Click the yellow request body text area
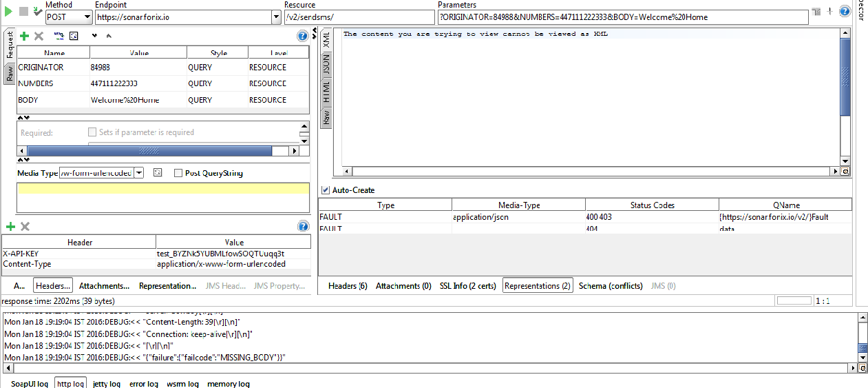The height and width of the screenshot is (388, 868). [163, 188]
